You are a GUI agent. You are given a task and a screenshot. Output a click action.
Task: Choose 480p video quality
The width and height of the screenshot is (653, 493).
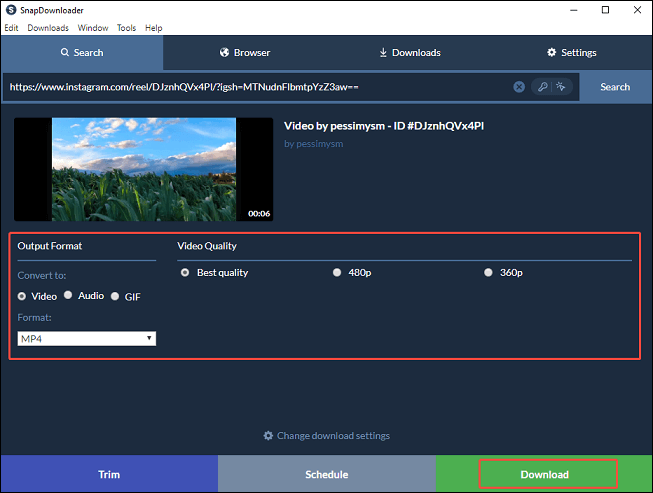point(337,272)
